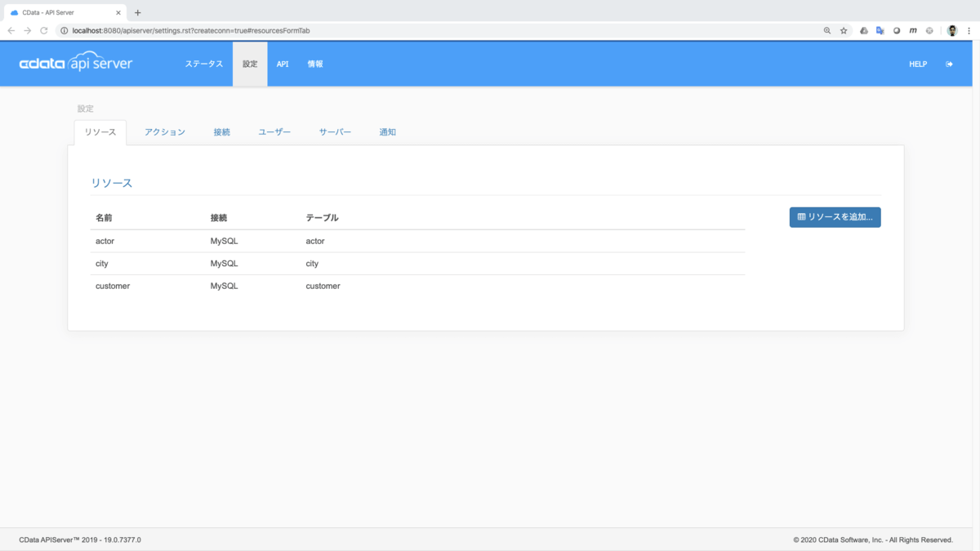Switch to the アクション tab

tap(165, 132)
